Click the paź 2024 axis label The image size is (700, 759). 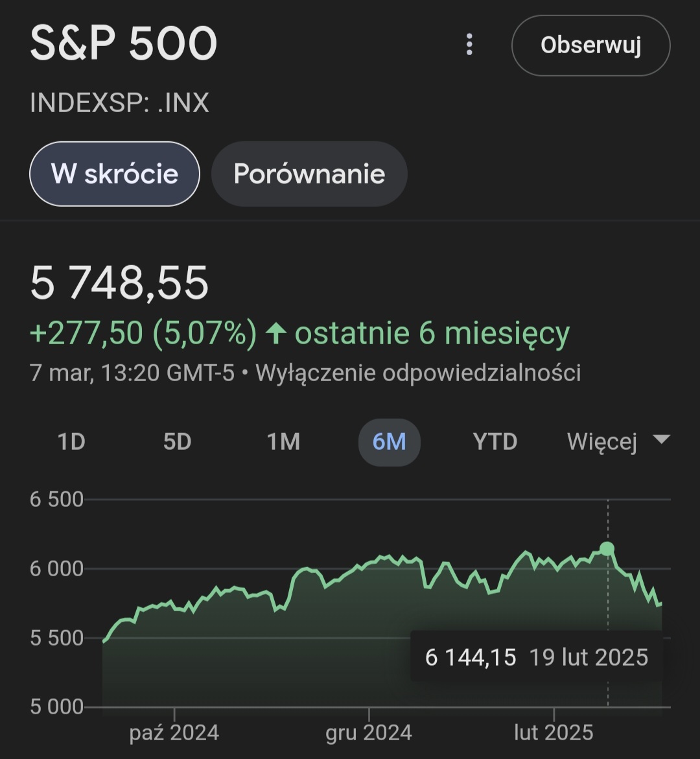pyautogui.click(x=174, y=732)
